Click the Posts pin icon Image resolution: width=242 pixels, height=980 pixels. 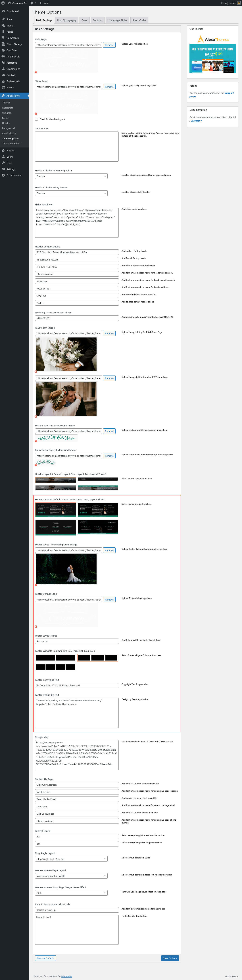click(x=3, y=19)
